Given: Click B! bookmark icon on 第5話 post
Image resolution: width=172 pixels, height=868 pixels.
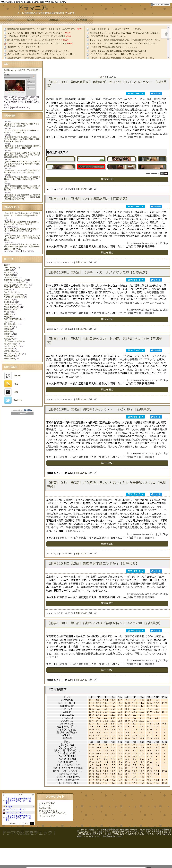Looking at the screenshot, I should pos(135,351).
